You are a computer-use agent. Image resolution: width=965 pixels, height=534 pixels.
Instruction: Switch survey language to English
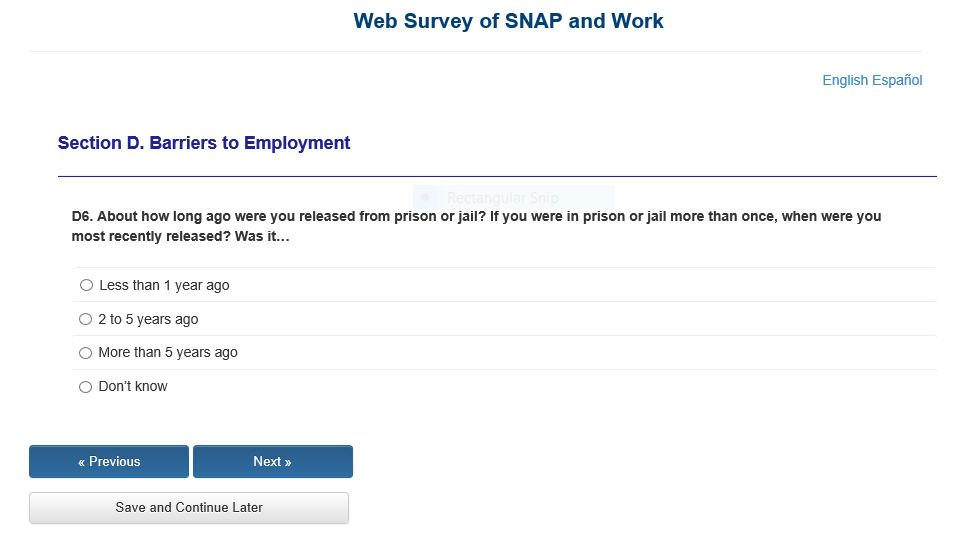(845, 80)
